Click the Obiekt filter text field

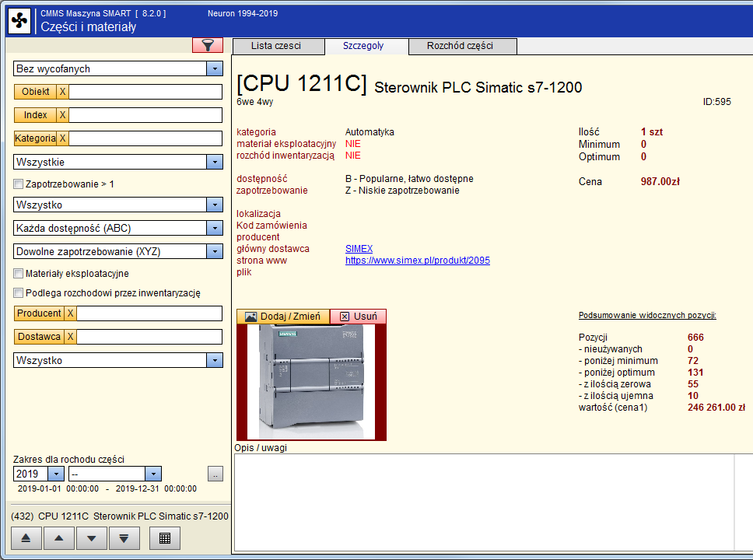tap(145, 92)
